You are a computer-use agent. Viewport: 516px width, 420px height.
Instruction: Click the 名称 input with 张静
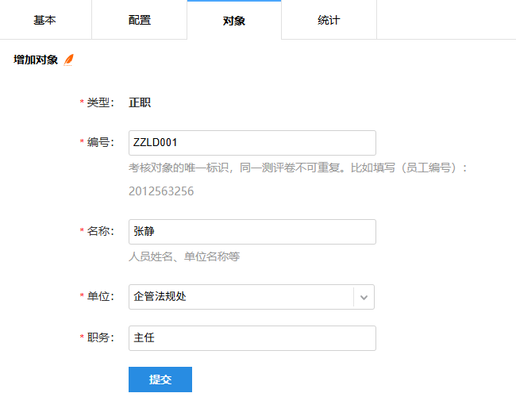point(252,232)
